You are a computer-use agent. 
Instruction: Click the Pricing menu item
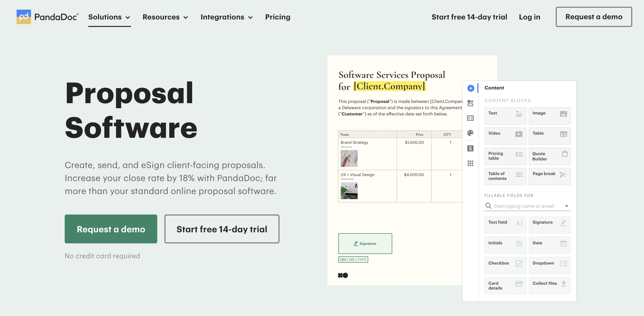point(278,17)
